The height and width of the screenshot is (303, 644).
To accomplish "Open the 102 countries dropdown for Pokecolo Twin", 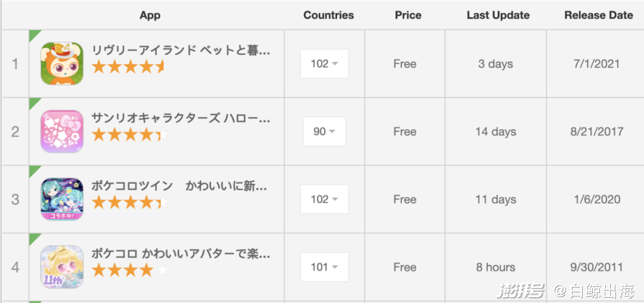I will click(x=324, y=199).
